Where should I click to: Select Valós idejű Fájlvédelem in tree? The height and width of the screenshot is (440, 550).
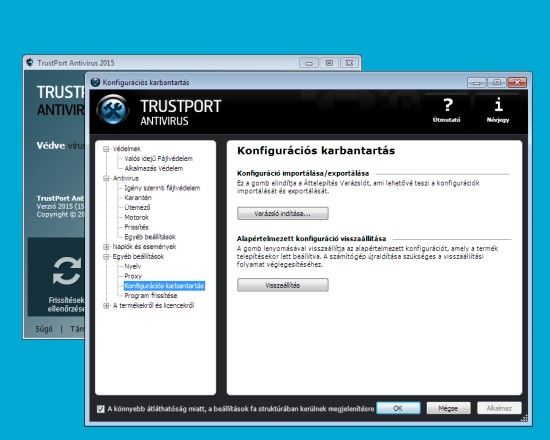[x=159, y=159]
